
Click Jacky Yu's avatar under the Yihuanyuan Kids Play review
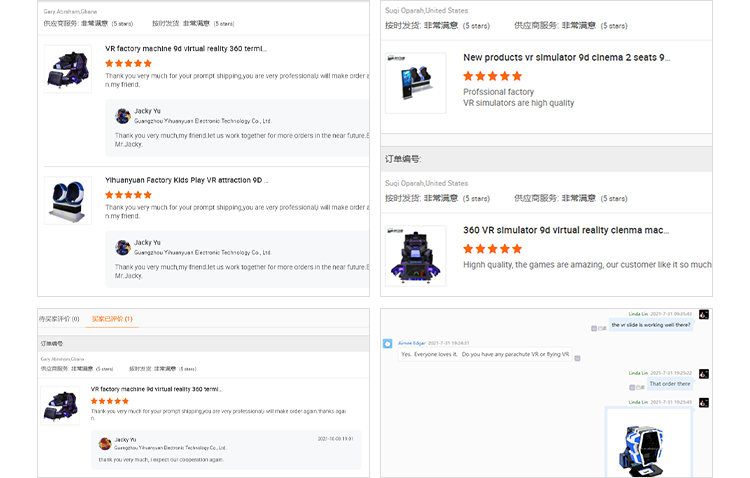123,246
